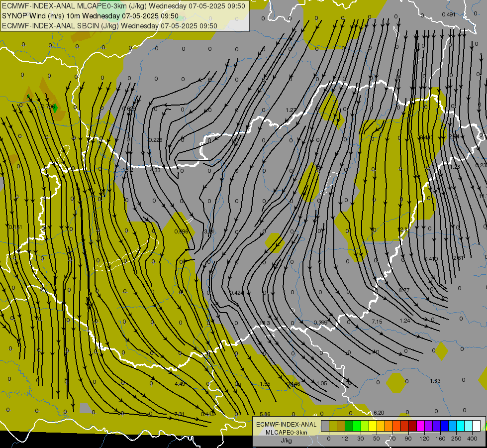Click the legend scale label 50
Screen dimensions: 487x448
click(377, 439)
